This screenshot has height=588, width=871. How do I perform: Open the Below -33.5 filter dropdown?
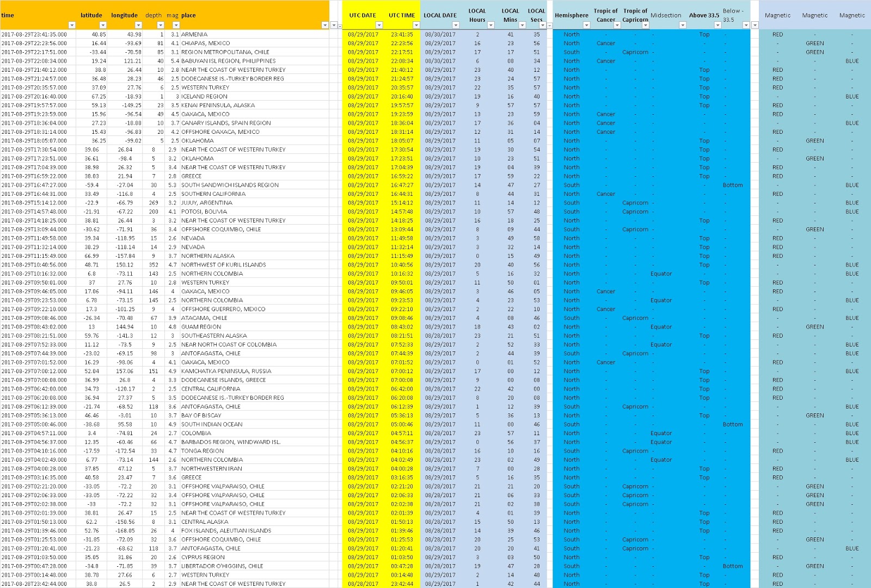(x=746, y=25)
